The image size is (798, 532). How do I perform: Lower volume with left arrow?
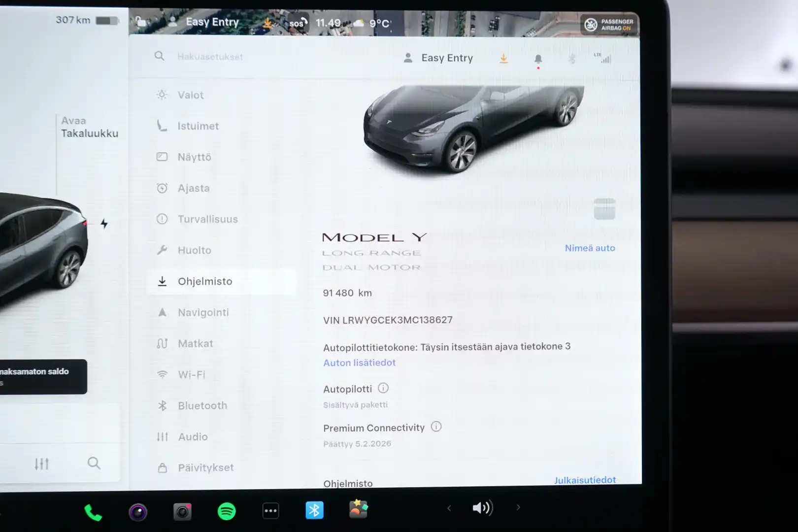449,508
